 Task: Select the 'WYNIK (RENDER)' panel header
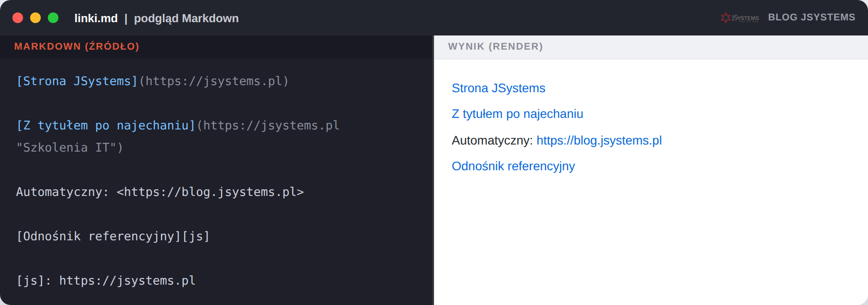495,47
